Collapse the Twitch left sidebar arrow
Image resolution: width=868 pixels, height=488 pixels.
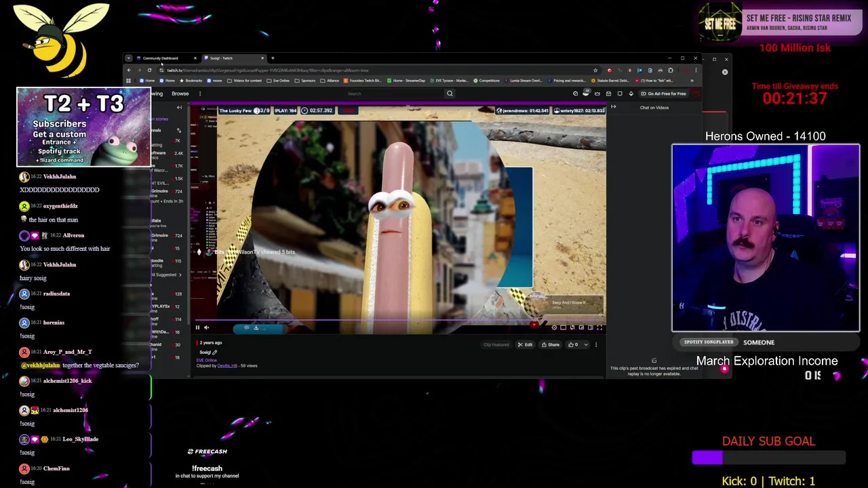[179, 107]
